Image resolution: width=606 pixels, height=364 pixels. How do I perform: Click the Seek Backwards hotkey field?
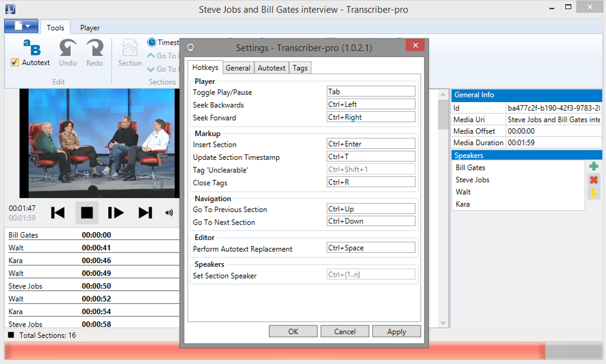tap(371, 105)
